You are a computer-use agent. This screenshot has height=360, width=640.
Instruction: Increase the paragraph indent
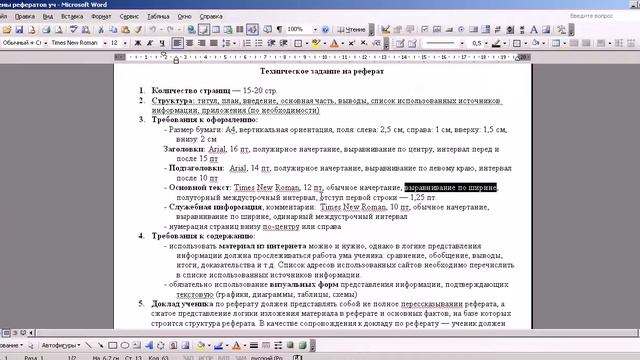click(284, 43)
